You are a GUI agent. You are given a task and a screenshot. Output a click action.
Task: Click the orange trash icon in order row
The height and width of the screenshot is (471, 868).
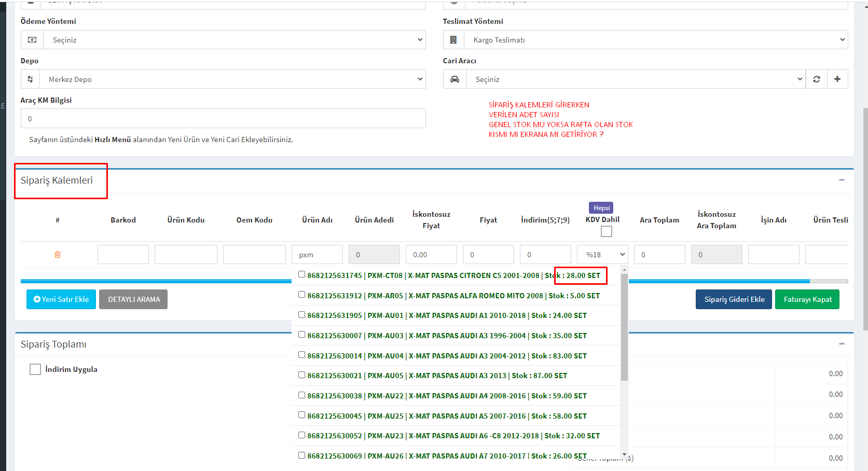pyautogui.click(x=58, y=255)
